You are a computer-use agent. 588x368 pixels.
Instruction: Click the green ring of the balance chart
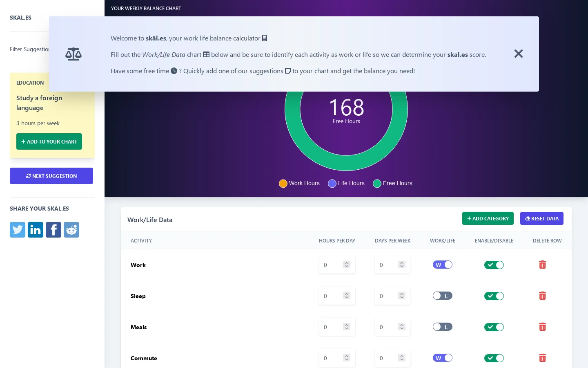[346, 163]
